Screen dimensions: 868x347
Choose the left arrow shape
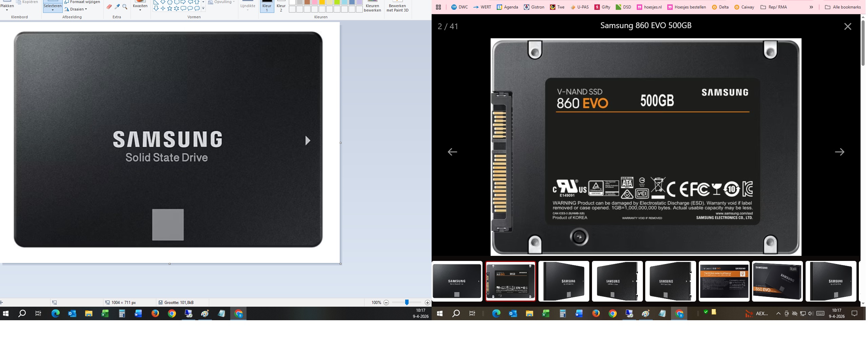coord(190,2)
